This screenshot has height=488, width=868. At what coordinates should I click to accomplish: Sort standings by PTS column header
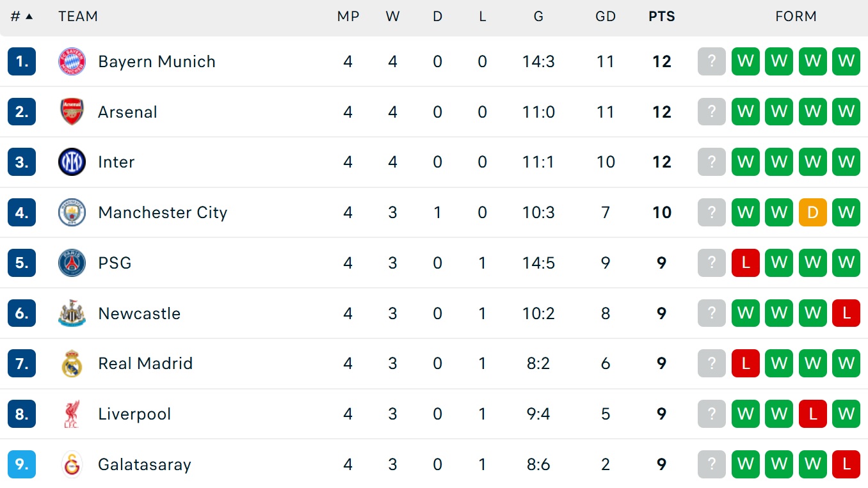[x=661, y=17]
